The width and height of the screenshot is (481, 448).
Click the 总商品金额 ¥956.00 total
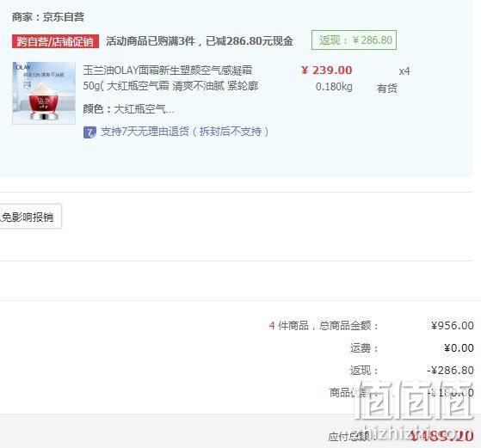point(452,325)
